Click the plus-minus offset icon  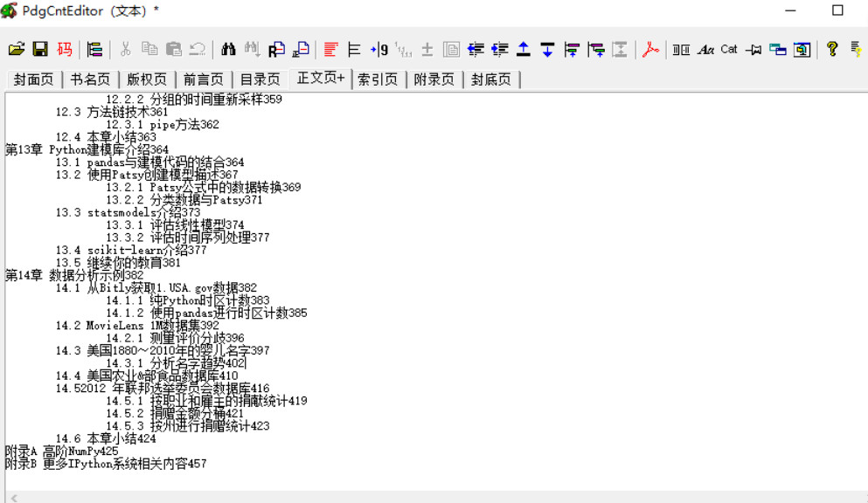pos(427,49)
